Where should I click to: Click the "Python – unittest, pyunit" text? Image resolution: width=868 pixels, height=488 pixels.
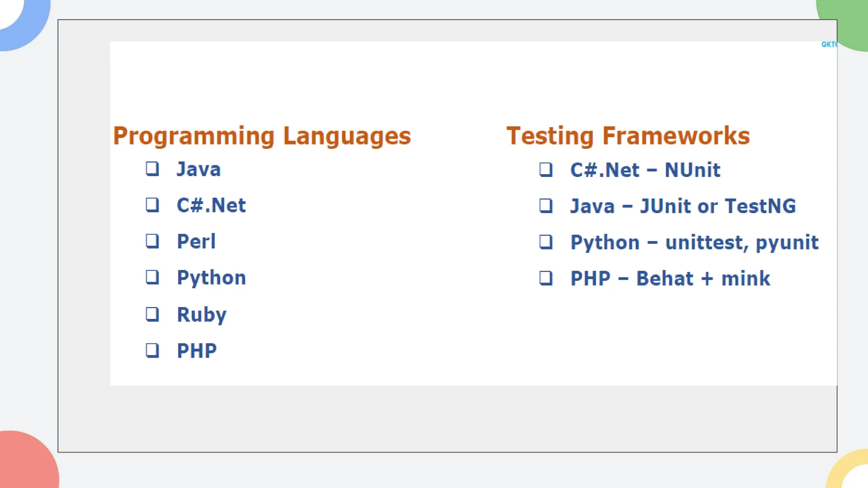click(x=694, y=243)
